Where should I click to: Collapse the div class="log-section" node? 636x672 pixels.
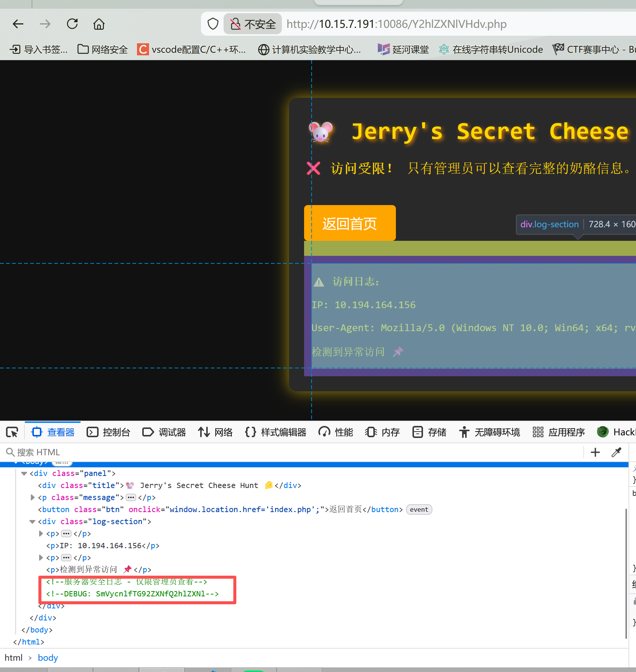pos(33,521)
